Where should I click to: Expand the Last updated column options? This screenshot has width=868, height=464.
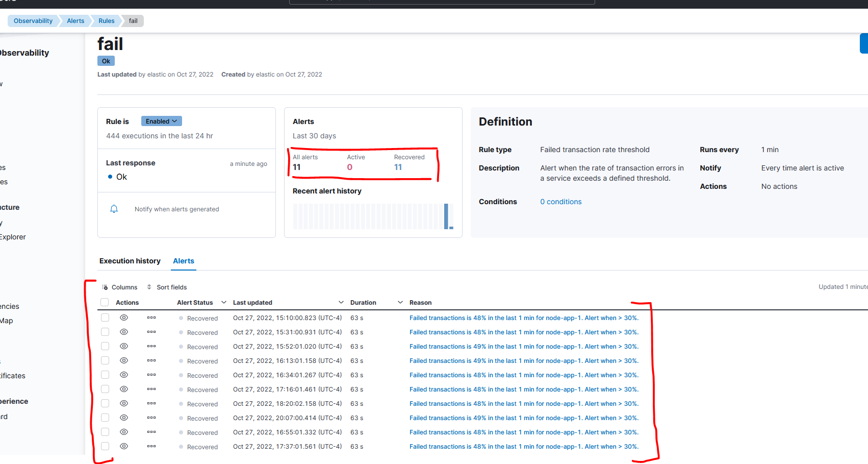[x=341, y=302]
